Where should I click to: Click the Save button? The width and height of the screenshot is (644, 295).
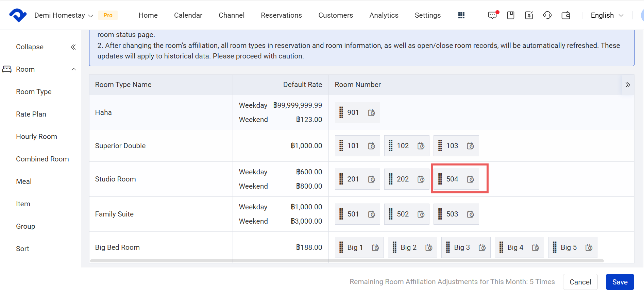620,282
